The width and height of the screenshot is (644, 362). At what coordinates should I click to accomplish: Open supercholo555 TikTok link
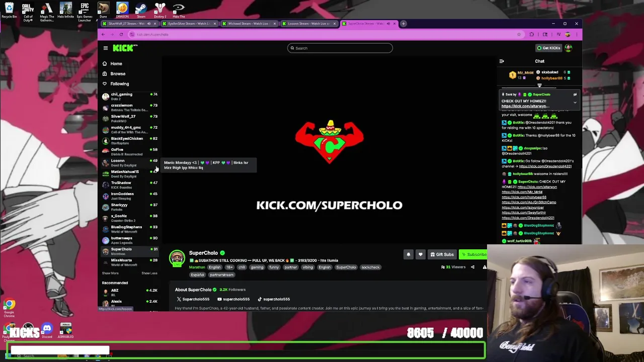point(274,299)
